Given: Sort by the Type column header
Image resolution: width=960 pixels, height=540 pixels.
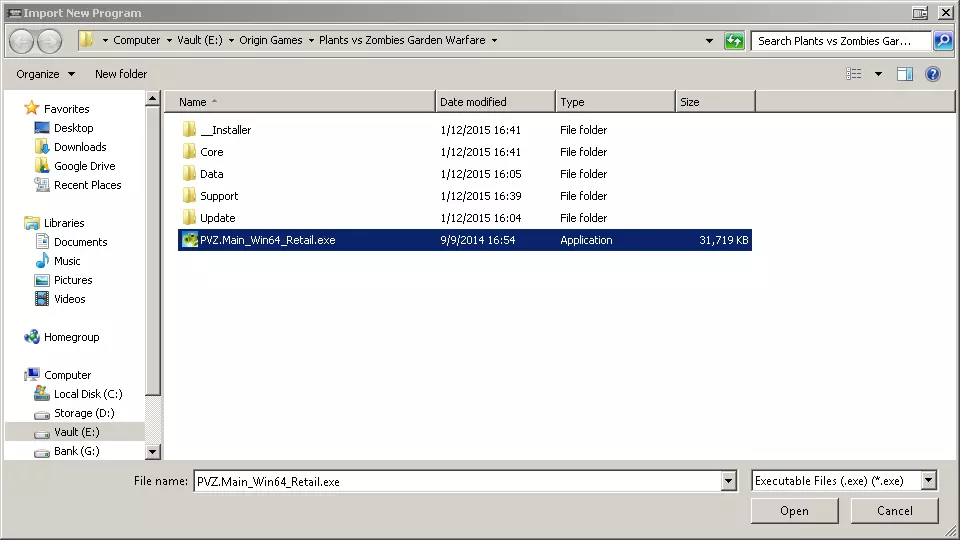Looking at the screenshot, I should 615,102.
